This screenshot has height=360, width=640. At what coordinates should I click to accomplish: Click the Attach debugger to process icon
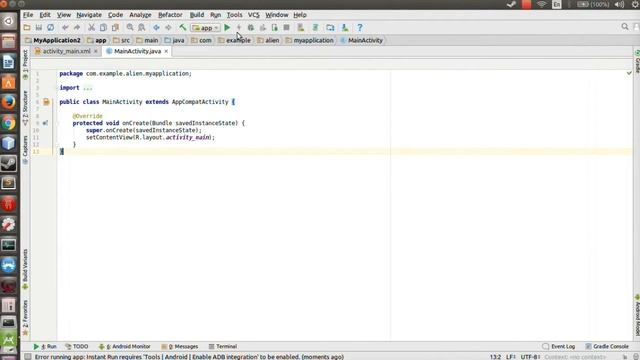click(275, 28)
